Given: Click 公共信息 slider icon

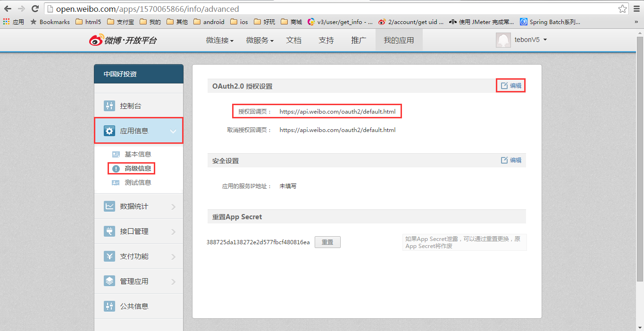Looking at the screenshot, I should pyautogui.click(x=109, y=306).
